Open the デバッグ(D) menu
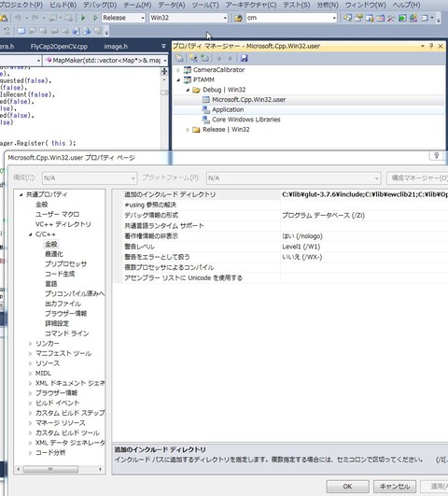 point(100,5)
